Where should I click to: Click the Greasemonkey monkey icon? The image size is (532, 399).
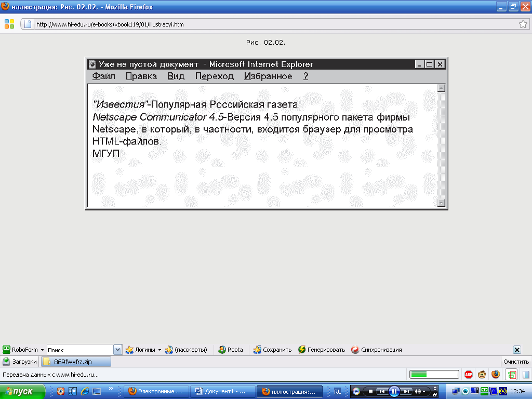click(482, 375)
